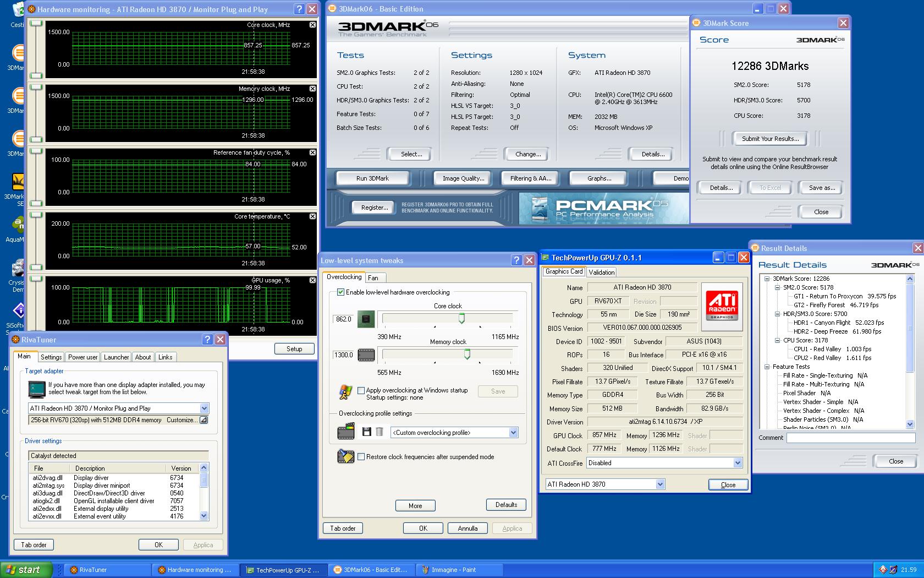Open the AquaMark desktop shortcut
The height and width of the screenshot is (578, 924).
pos(16,229)
